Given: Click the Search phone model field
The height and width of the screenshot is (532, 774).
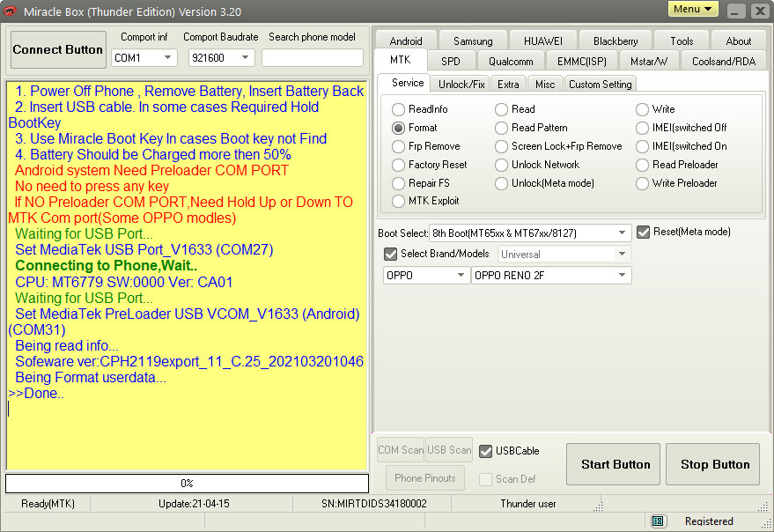Looking at the screenshot, I should click(313, 58).
